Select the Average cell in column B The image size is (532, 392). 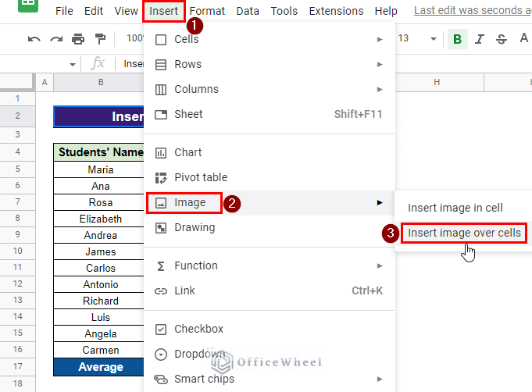pos(101,367)
